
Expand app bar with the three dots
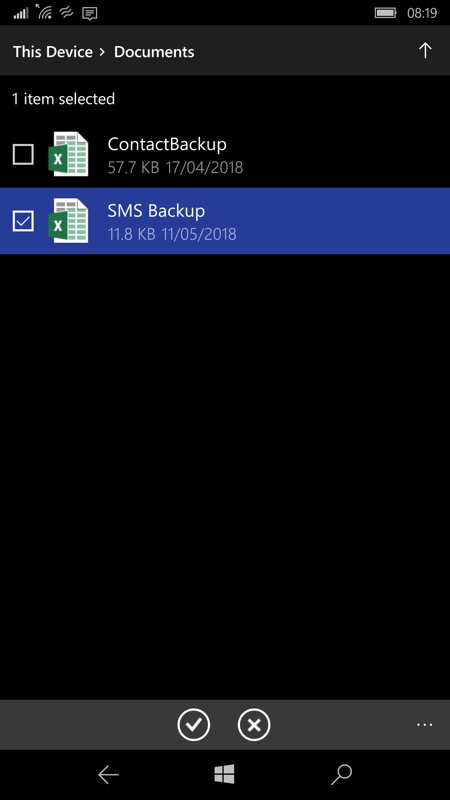[x=424, y=724]
